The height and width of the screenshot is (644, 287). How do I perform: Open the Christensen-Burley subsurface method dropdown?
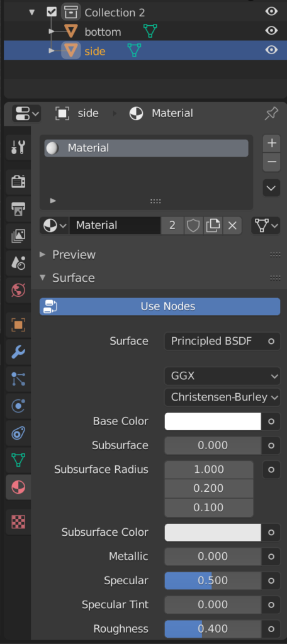222,397
